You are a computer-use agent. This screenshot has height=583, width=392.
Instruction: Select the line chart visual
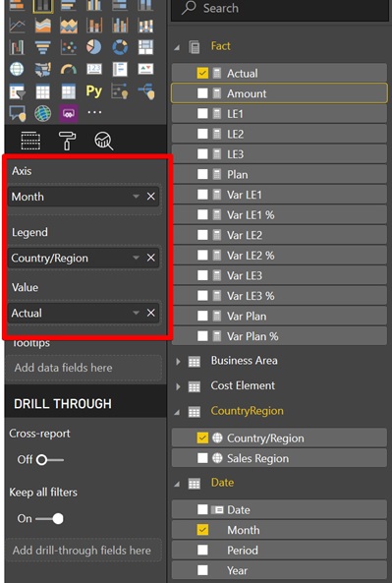[x=17, y=26]
